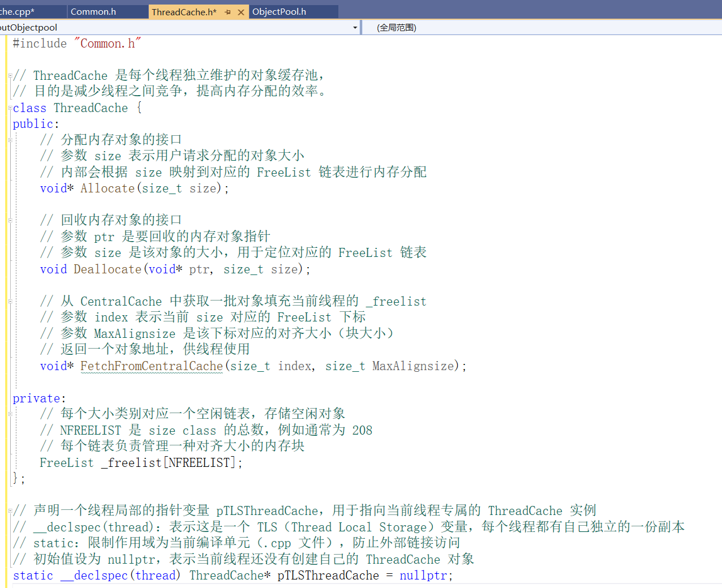Click the comment line 目的是减少线程之间竞争

coord(170,91)
